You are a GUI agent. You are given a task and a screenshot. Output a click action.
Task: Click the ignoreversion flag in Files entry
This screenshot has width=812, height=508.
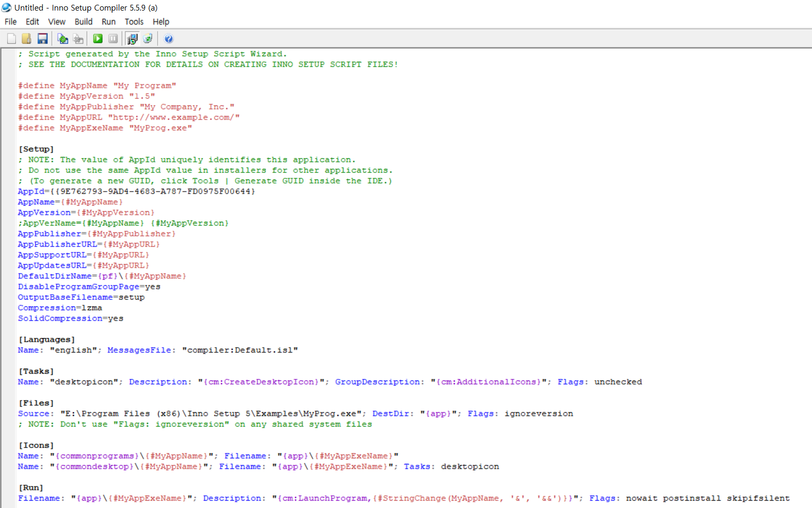click(539, 414)
